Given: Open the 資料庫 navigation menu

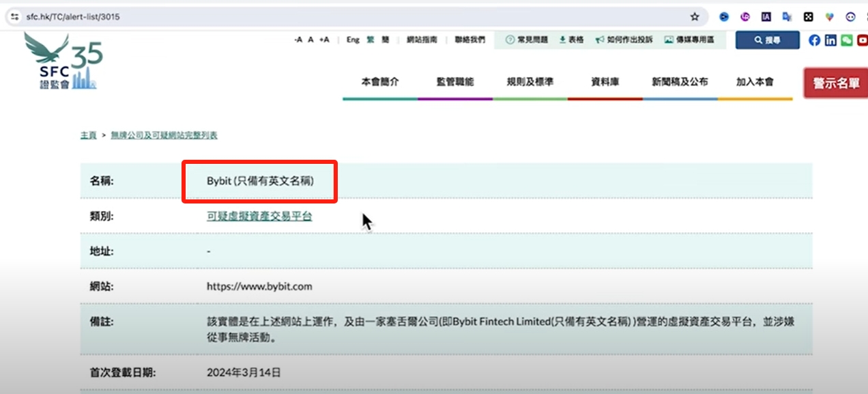Looking at the screenshot, I should pos(605,82).
